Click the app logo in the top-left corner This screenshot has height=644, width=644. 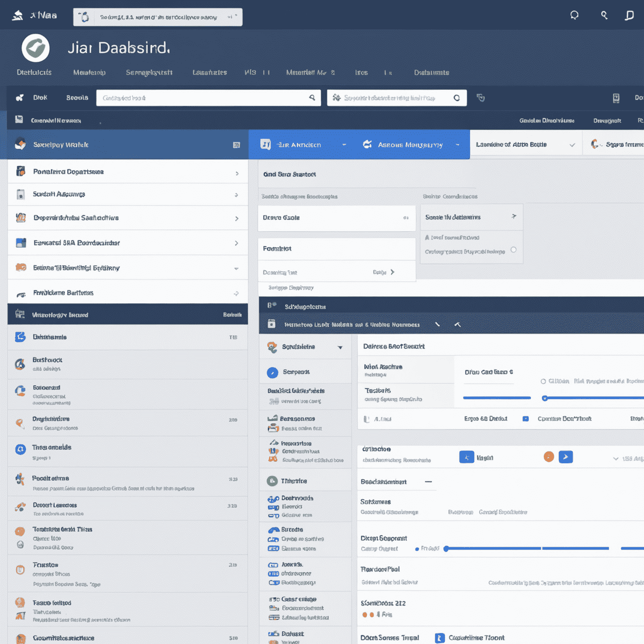tap(17, 16)
